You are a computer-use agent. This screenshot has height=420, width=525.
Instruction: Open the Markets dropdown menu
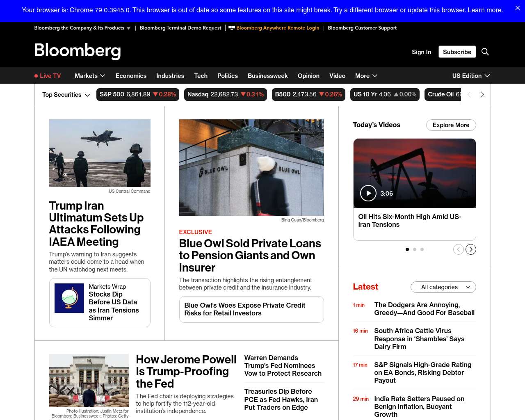tap(90, 76)
